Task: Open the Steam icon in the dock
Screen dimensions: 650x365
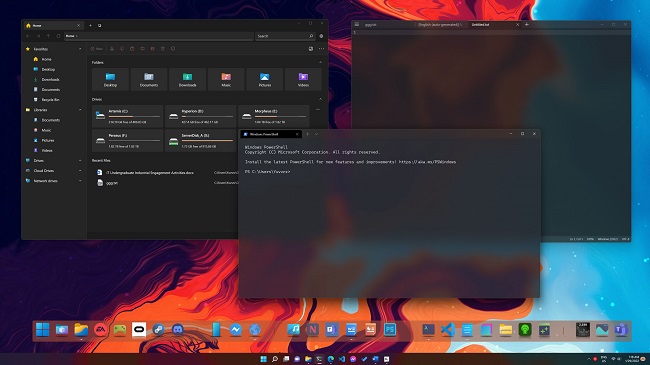Action: (158, 330)
